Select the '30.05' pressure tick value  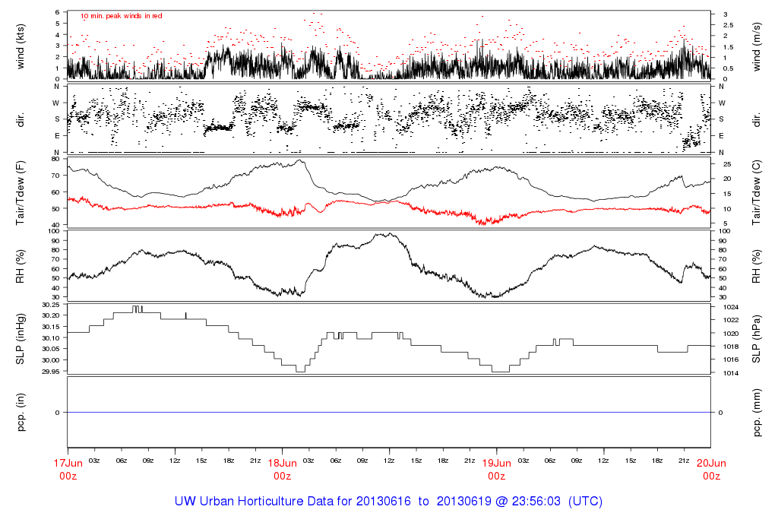51,350
